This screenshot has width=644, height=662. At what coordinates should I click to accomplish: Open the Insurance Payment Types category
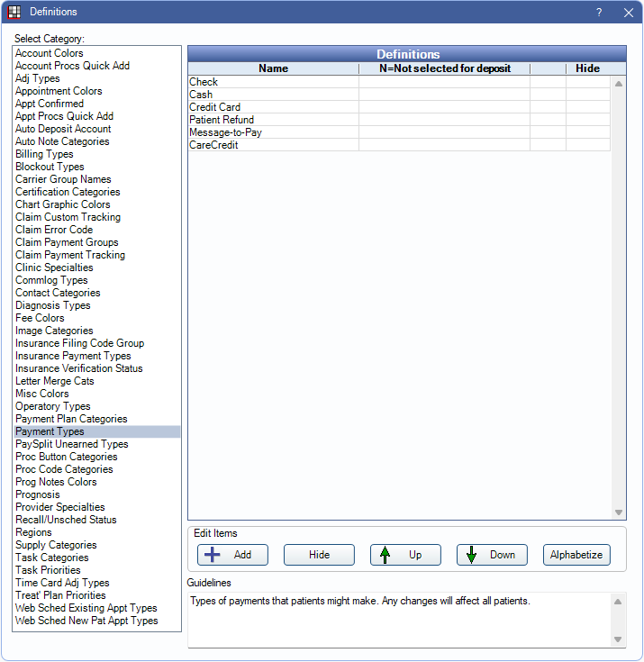(73, 356)
